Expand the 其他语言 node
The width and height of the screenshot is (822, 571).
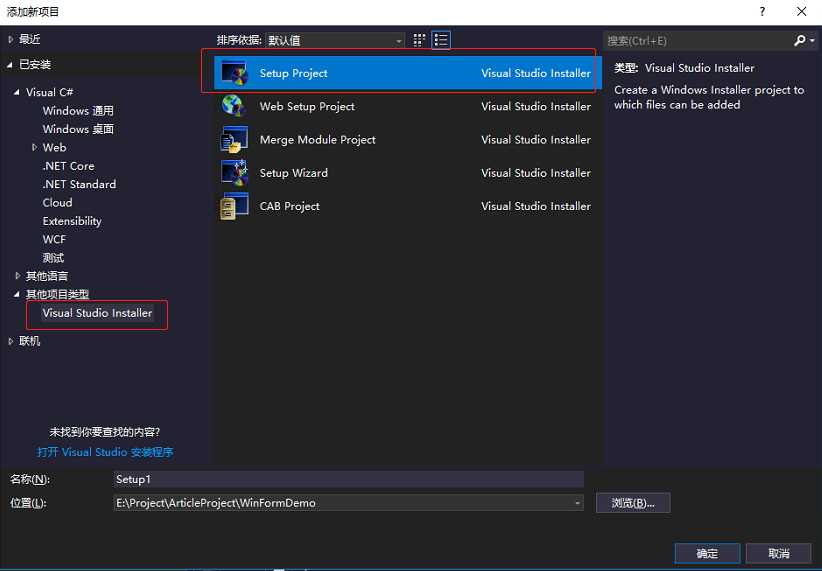[x=17, y=276]
